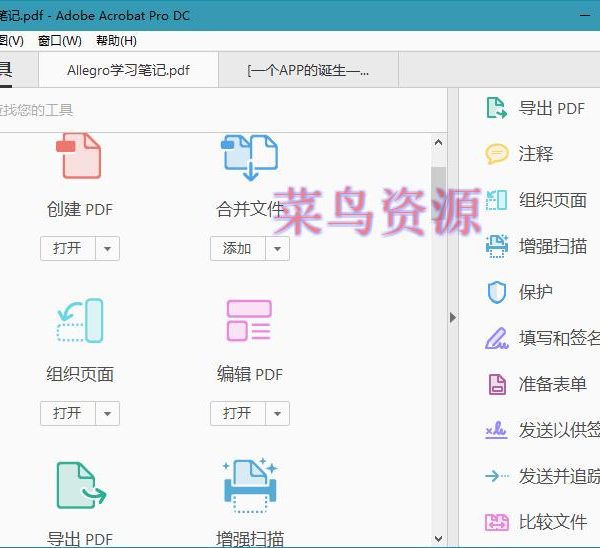
Task: Expand dropdown arrow next to Create PDF 打开
Action: tap(108, 248)
